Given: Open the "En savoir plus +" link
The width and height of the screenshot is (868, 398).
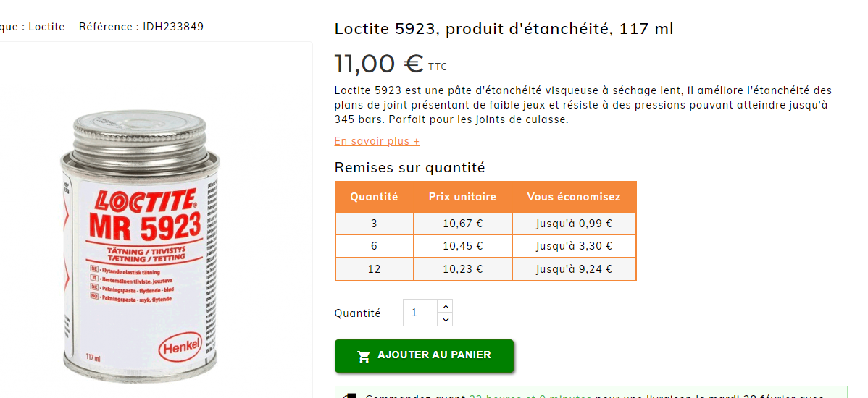Looking at the screenshot, I should pos(377,141).
